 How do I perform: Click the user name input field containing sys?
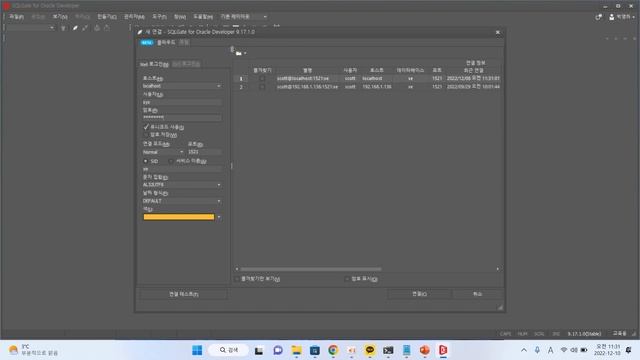click(182, 102)
